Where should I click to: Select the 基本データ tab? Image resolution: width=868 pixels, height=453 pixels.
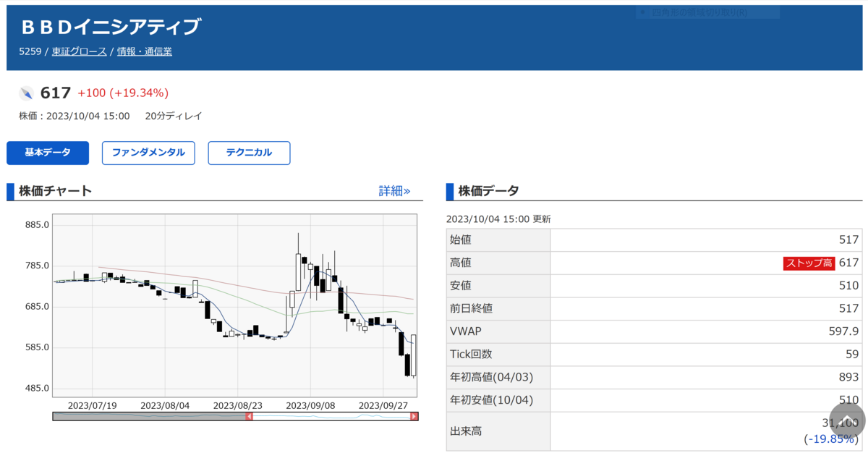(x=48, y=153)
